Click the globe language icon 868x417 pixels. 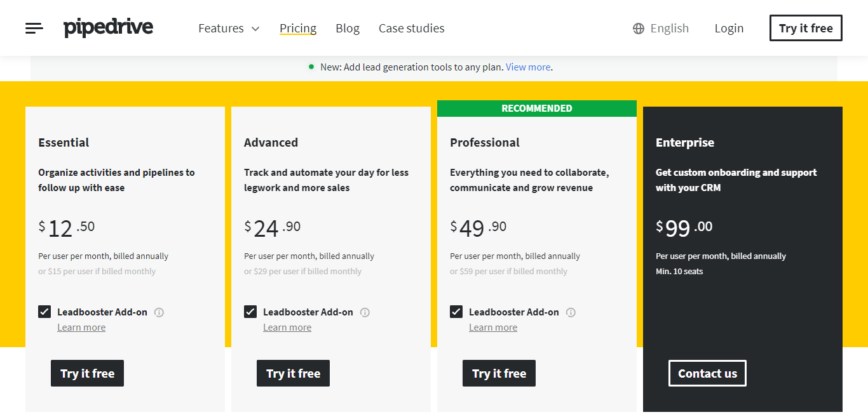639,29
